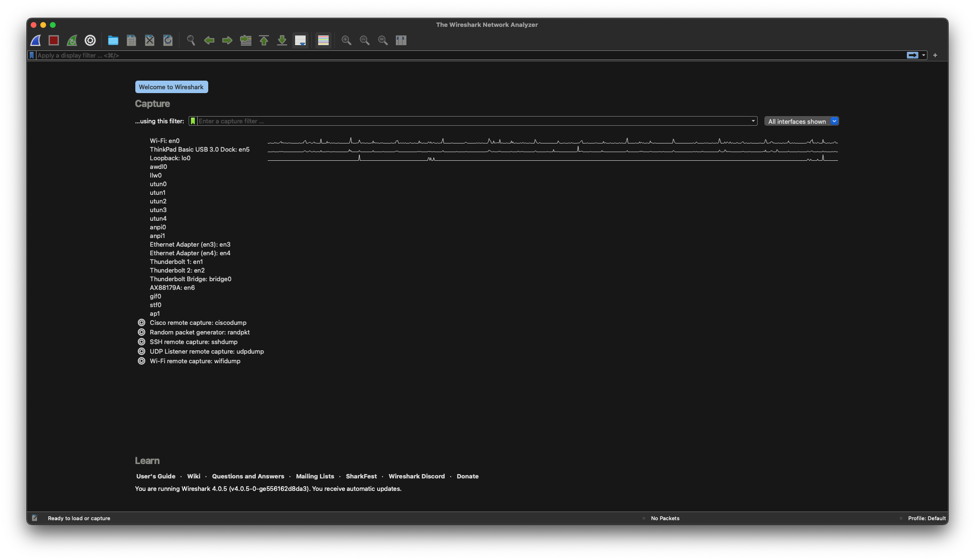975x560 pixels.
Task: Open a capture file with folder icon
Action: pyautogui.click(x=113, y=41)
